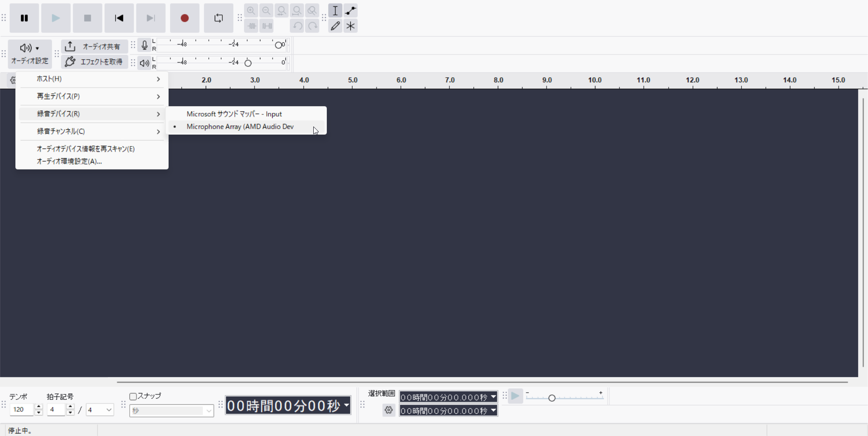Click the playback speed slider knob

(x=552, y=398)
